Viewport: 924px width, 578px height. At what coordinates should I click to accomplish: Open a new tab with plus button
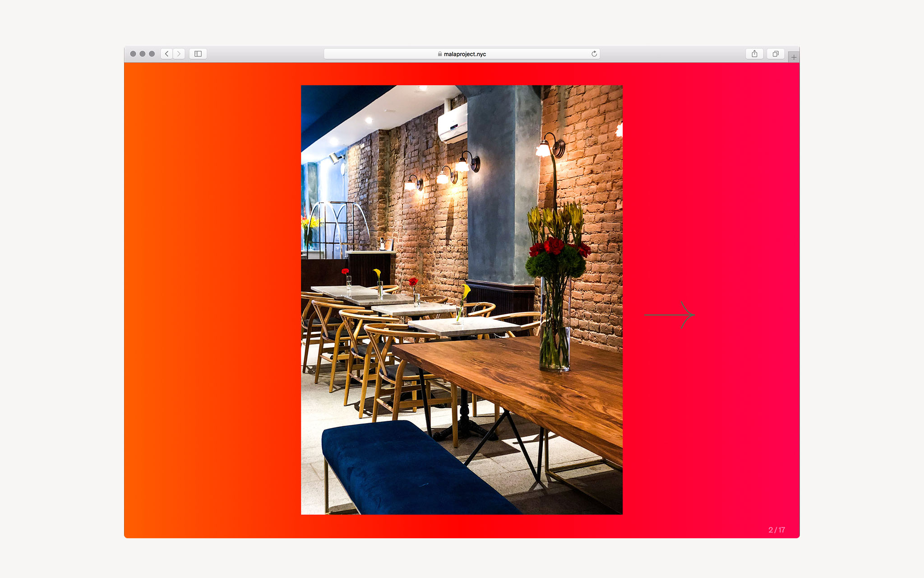(794, 57)
